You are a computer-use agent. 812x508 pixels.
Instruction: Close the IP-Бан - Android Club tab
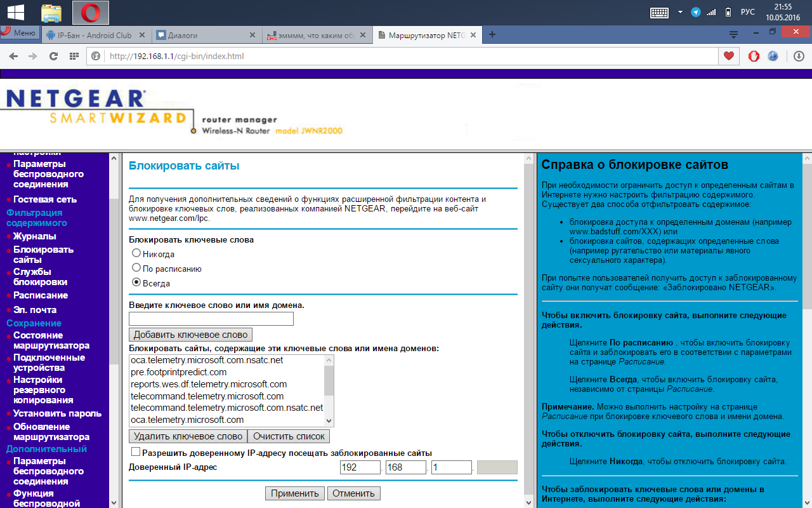[x=141, y=36]
